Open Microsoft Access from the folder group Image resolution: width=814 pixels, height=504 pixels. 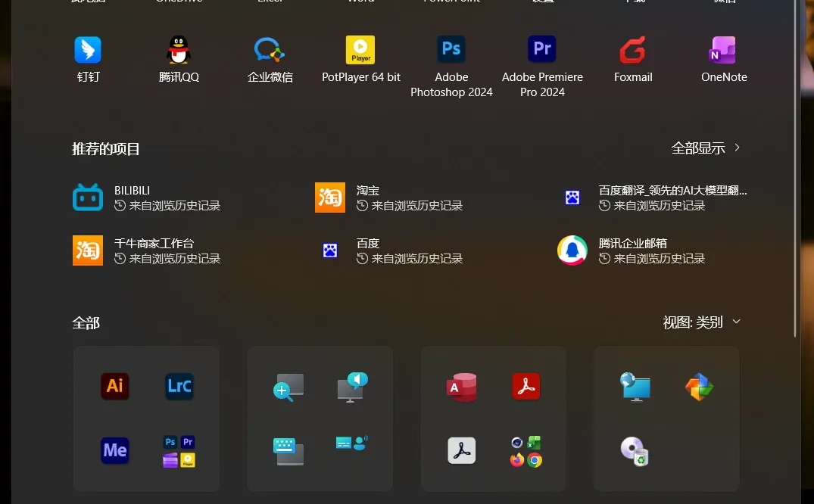click(461, 386)
